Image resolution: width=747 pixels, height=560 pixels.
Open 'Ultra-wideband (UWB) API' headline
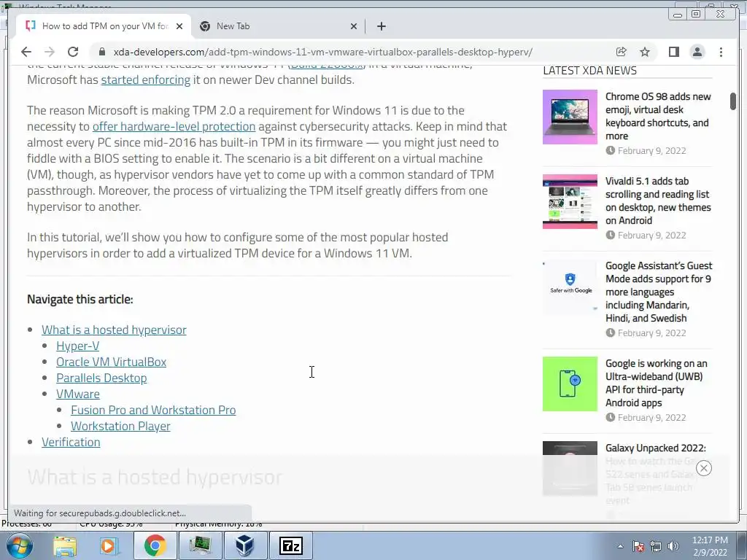pos(656,383)
